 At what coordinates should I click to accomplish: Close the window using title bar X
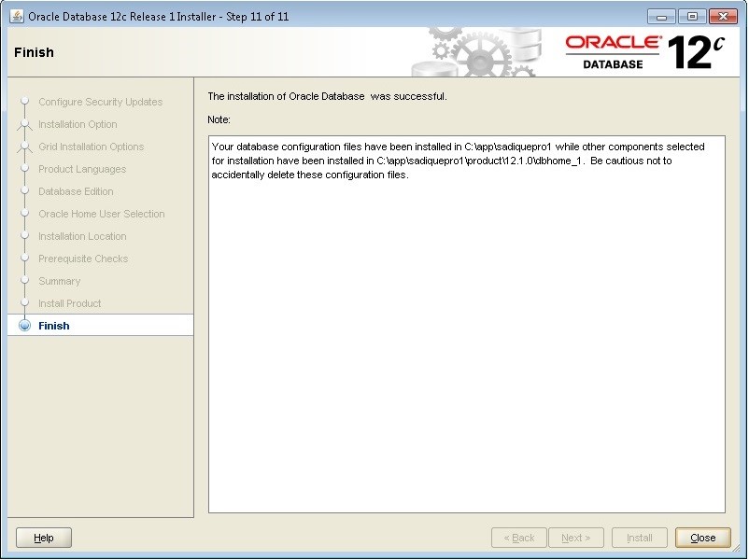(x=723, y=16)
